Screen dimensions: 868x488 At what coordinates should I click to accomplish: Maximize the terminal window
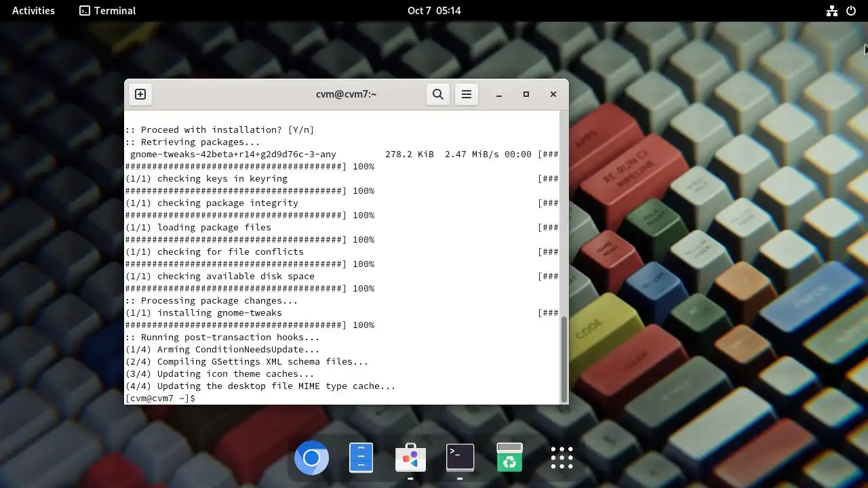(526, 94)
